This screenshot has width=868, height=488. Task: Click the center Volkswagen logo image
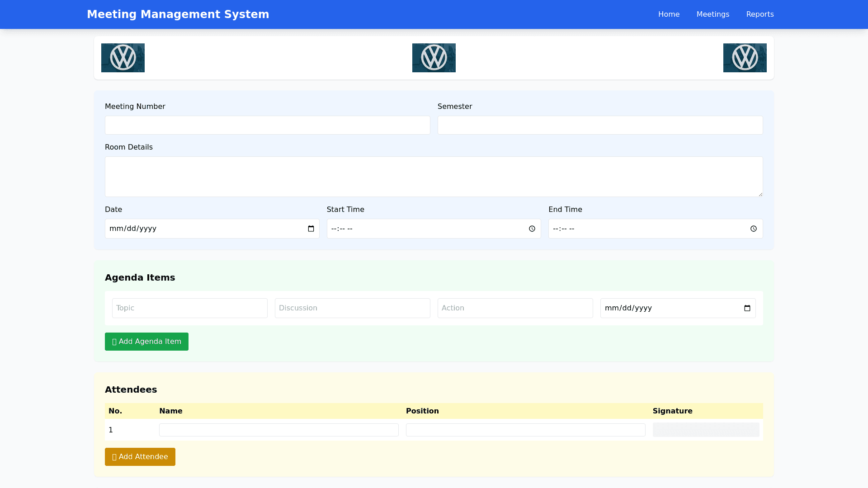[x=434, y=58]
